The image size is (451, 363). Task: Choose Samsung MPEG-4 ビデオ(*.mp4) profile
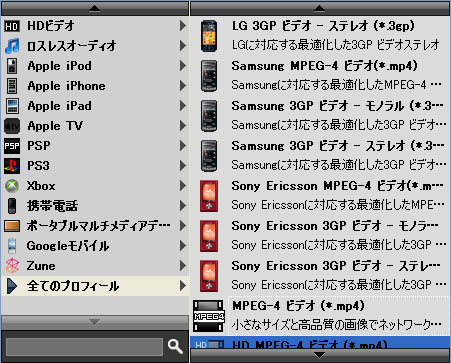click(320, 76)
